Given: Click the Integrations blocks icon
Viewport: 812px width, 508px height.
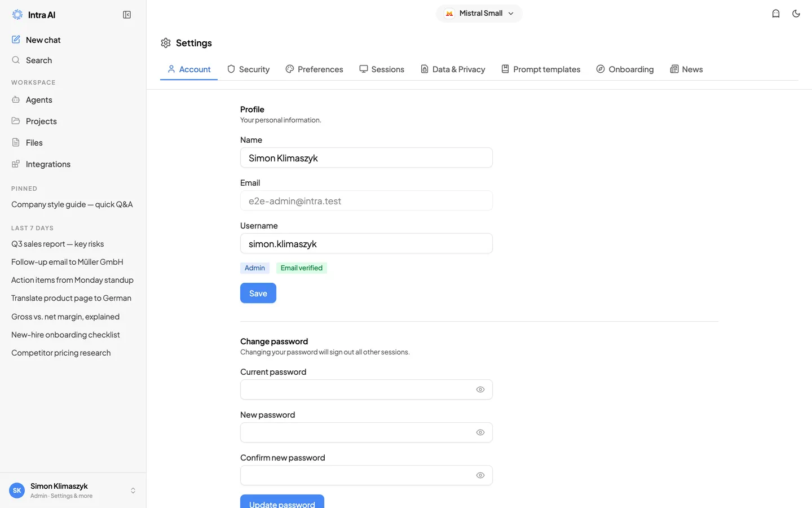Looking at the screenshot, I should 16,164.
